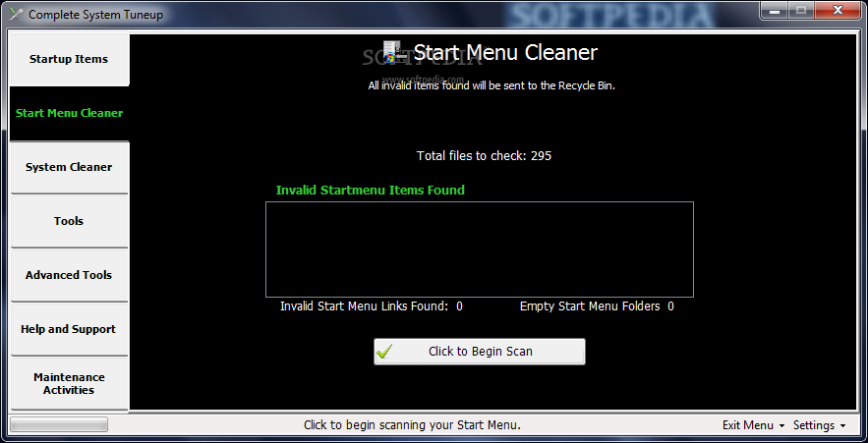The height and width of the screenshot is (443, 868).
Task: Maximize the Complete System Tuneup window
Action: [801, 10]
